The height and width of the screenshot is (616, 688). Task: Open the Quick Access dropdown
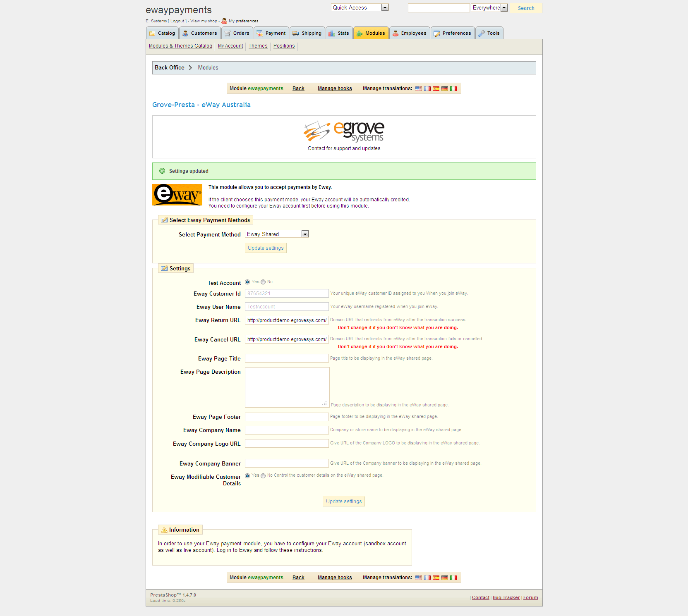point(360,7)
